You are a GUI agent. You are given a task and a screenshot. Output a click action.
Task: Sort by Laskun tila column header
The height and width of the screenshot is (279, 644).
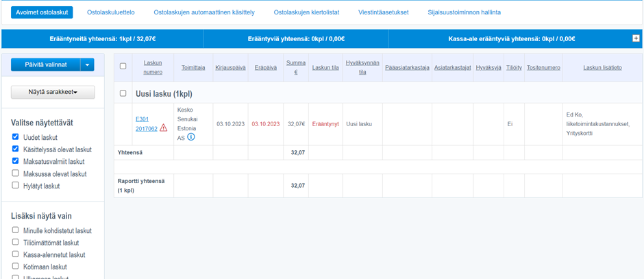click(325, 67)
